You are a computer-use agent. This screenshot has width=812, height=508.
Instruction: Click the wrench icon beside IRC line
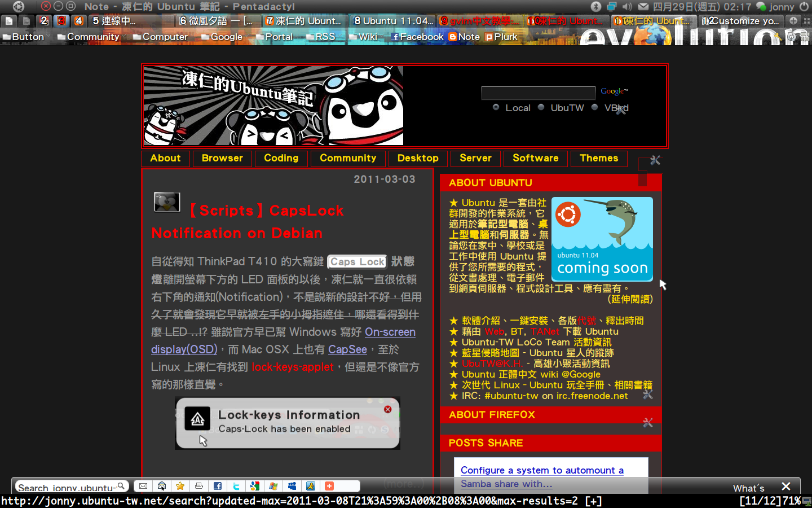click(x=647, y=394)
